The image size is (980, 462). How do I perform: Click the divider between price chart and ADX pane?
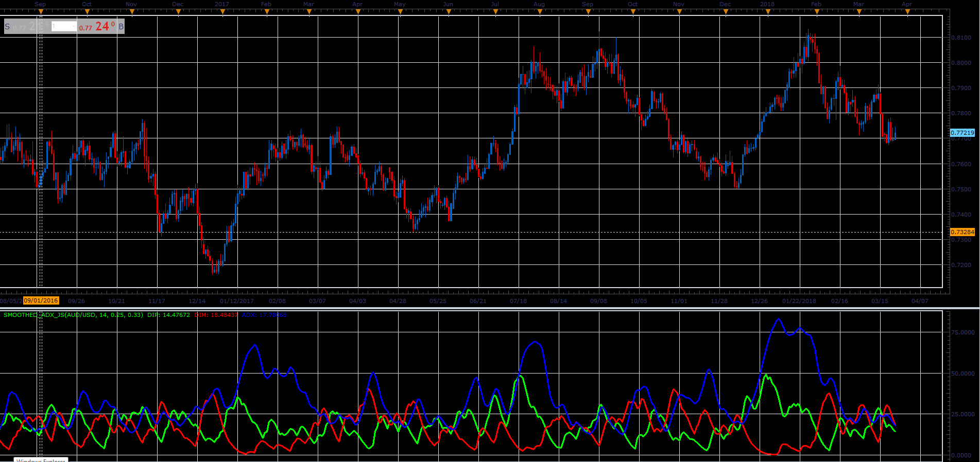[489, 308]
